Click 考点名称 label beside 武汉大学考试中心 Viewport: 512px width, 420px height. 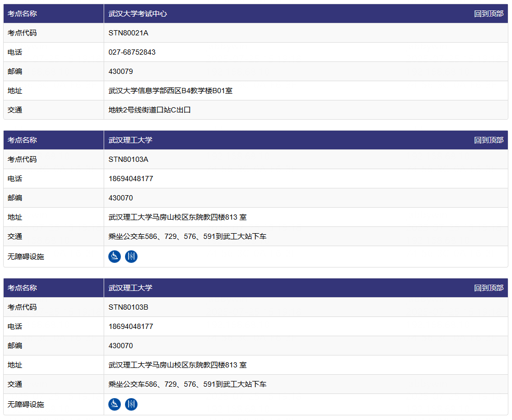(22, 14)
